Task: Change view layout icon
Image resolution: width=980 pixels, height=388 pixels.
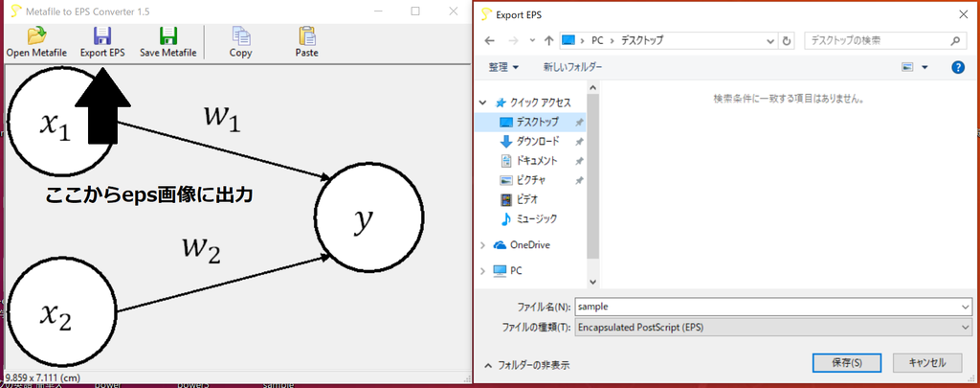Action: point(908,67)
